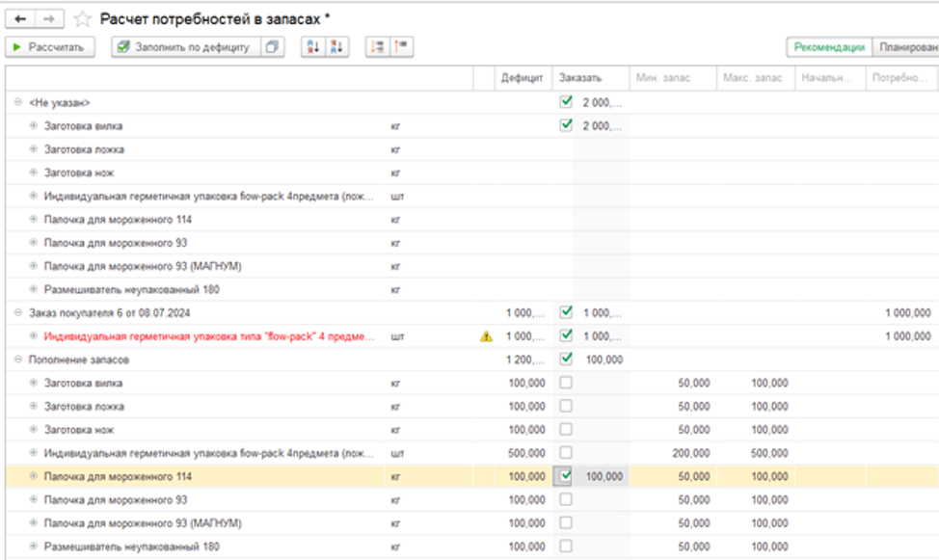Sort descending with the Я-А icon
Image resolution: width=939 pixels, height=560 pixels.
point(337,46)
